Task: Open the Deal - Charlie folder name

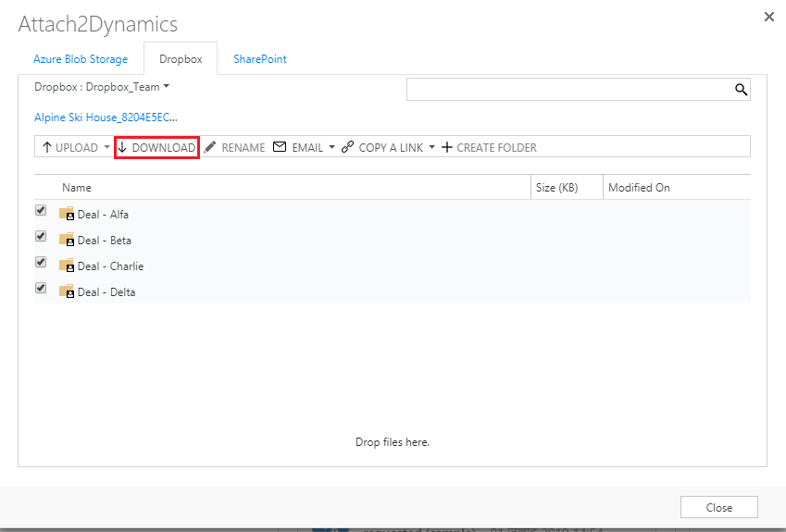Action: [111, 266]
